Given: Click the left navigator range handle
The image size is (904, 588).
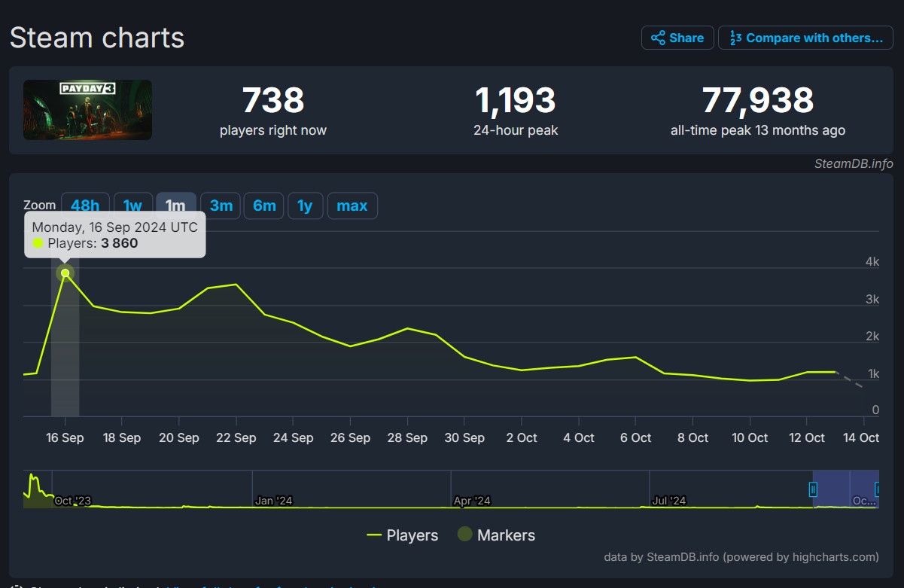Looking at the screenshot, I should tap(813, 489).
